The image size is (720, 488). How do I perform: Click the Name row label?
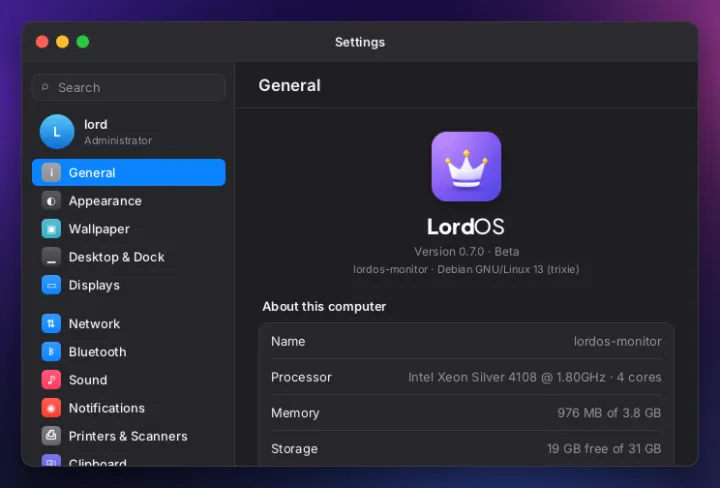click(288, 342)
